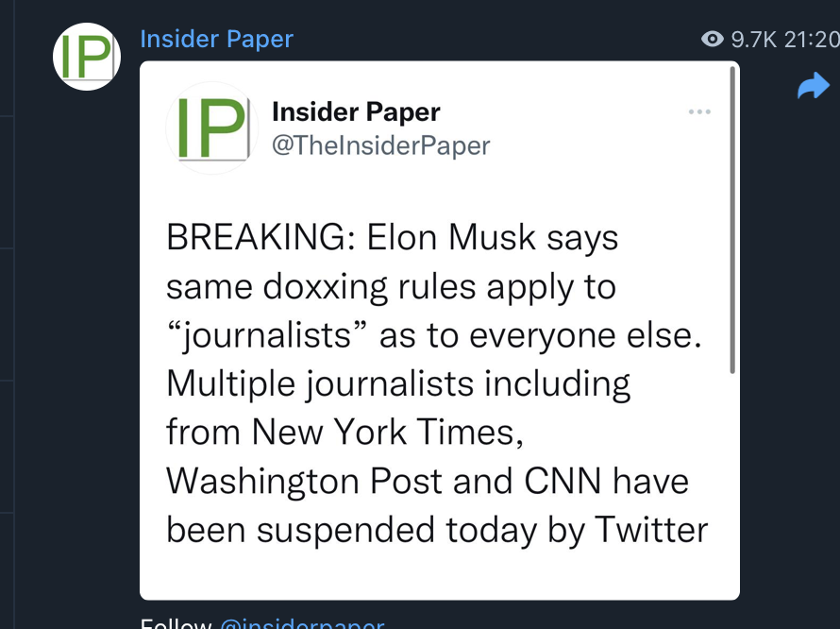Click the 'BREAKING: Elon Musk says' line
This screenshot has height=629, width=840.
pyautogui.click(x=392, y=237)
